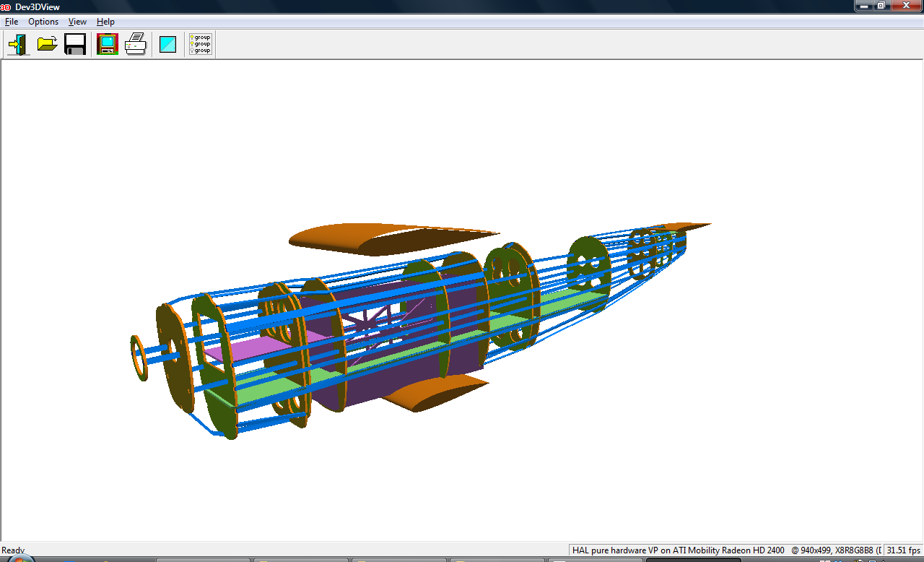Open the File menu
This screenshot has height=562, width=924.
click(x=12, y=22)
